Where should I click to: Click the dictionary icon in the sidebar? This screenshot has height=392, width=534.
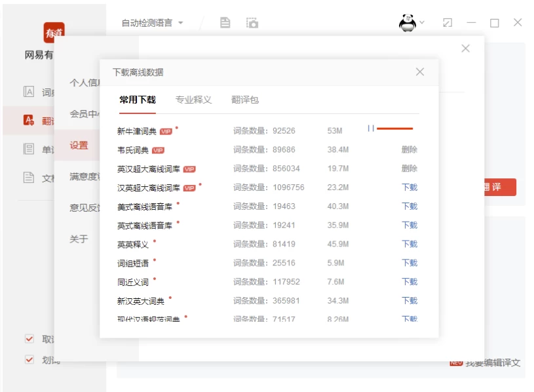coord(29,92)
